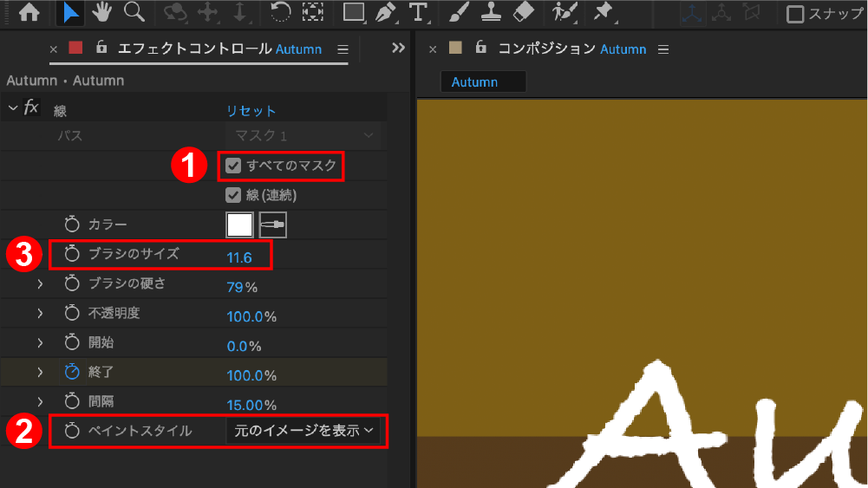This screenshot has width=868, height=488.
Task: Select the Orbit camera tool
Action: [x=175, y=13]
